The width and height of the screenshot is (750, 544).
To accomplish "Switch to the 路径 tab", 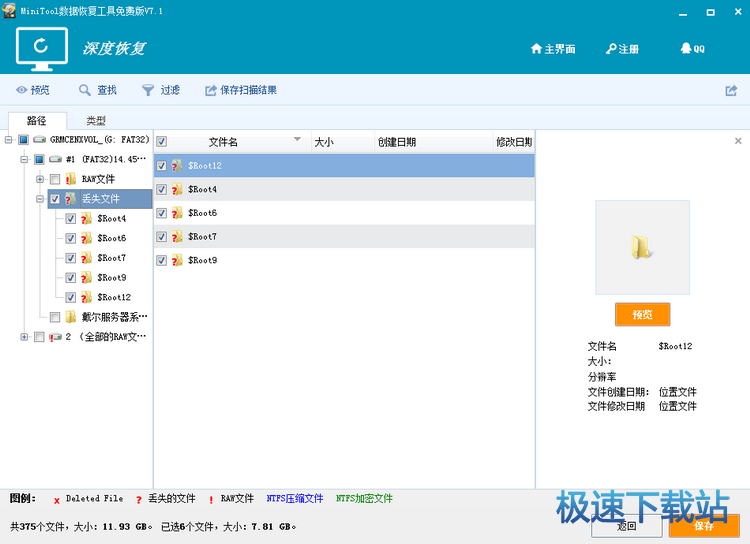I will (37, 121).
